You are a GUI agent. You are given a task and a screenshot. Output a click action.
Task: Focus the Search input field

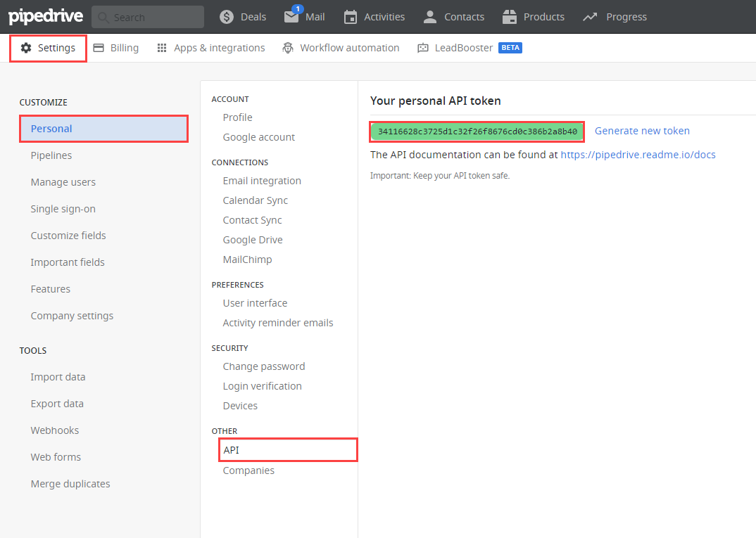click(148, 18)
